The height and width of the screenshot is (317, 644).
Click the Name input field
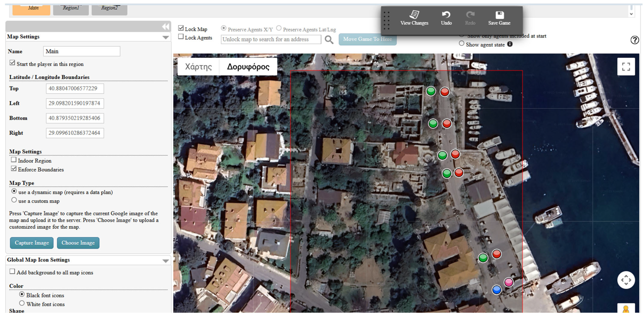click(81, 51)
